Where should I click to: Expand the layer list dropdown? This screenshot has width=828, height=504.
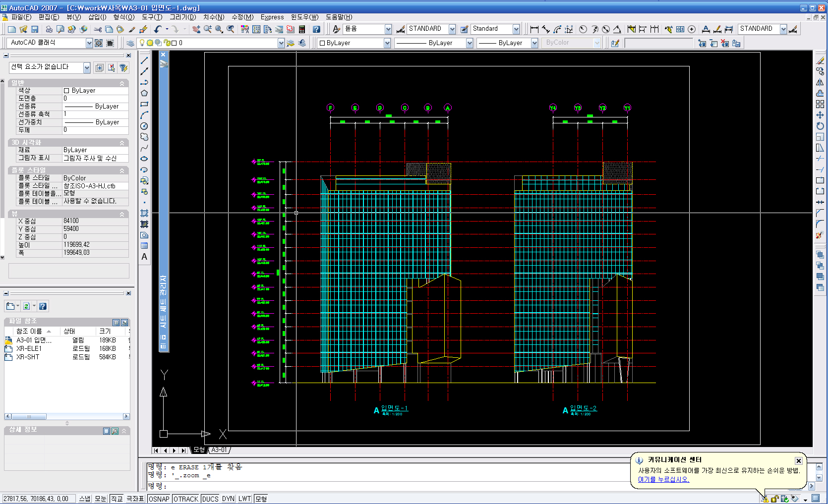[x=281, y=43]
